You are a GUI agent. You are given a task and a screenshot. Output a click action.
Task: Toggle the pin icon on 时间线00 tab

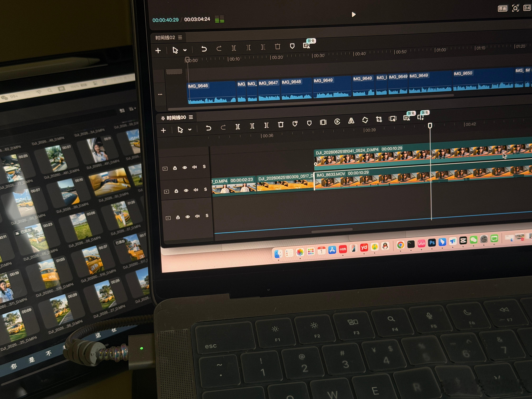[x=163, y=118]
